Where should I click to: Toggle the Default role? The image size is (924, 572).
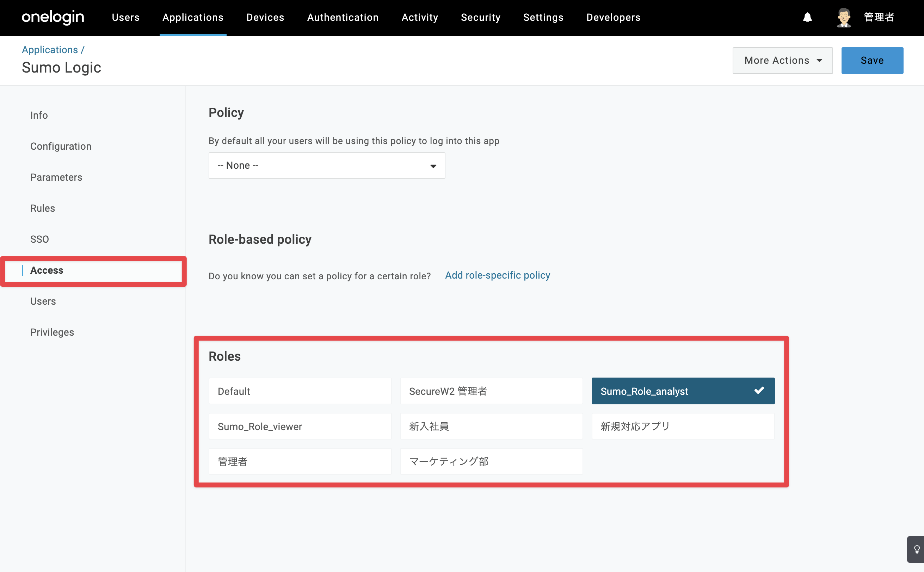coord(300,391)
